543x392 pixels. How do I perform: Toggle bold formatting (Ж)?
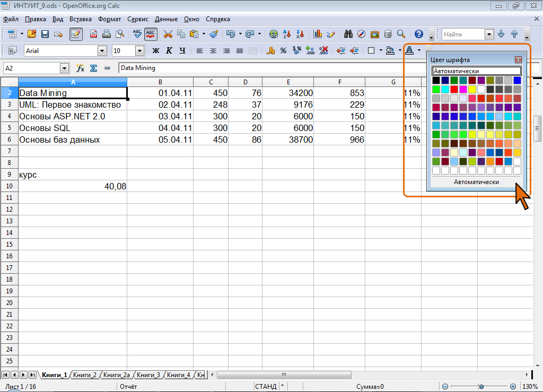156,50
